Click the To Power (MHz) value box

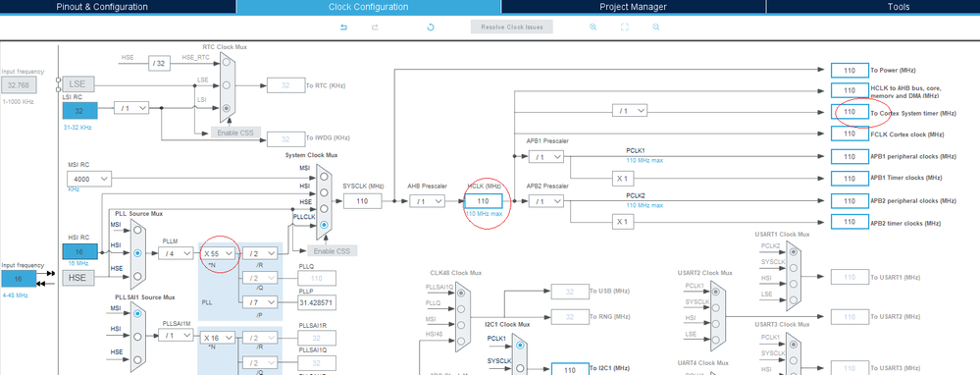(x=850, y=71)
